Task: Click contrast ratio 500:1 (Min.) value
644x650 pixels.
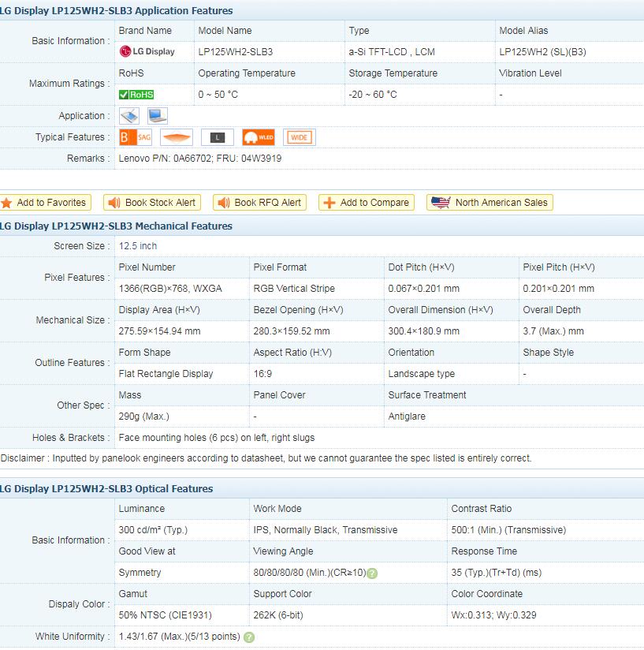Action: coord(508,530)
